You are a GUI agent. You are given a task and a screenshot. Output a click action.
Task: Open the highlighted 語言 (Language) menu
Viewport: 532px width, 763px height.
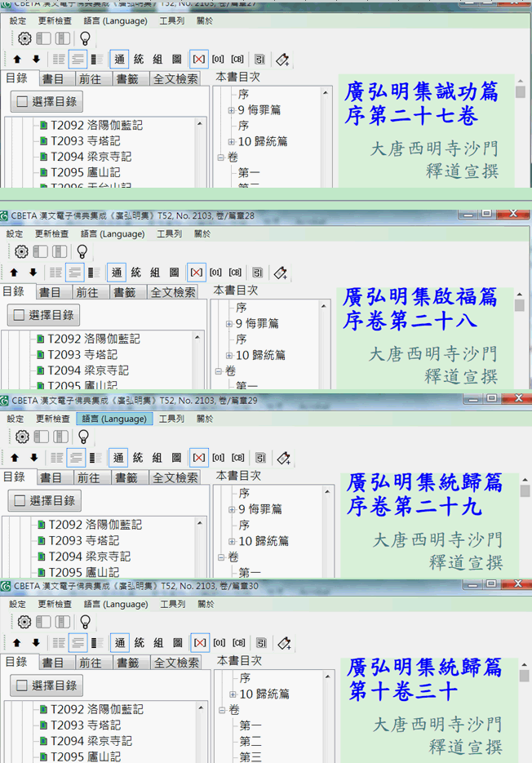(113, 419)
